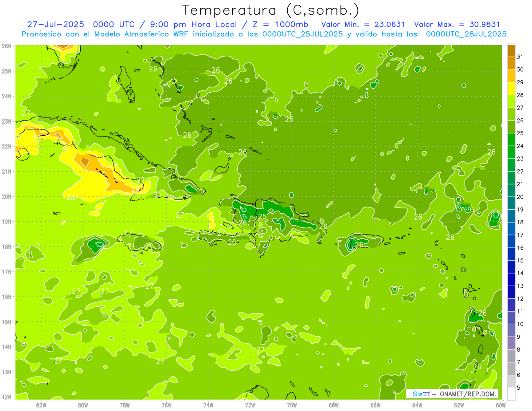Click the "60W" longitude axis label
The width and height of the screenshot is (532, 411).
(x=501, y=404)
